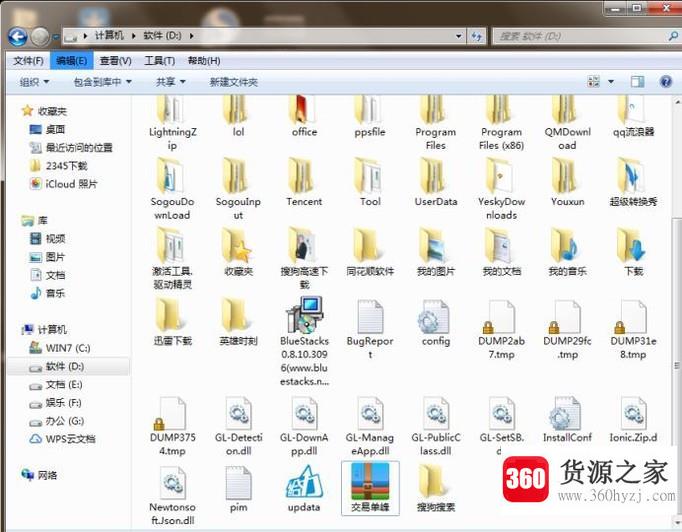Select the 交易单峰 archive file
Screen dimensions: 682x532
370,488
